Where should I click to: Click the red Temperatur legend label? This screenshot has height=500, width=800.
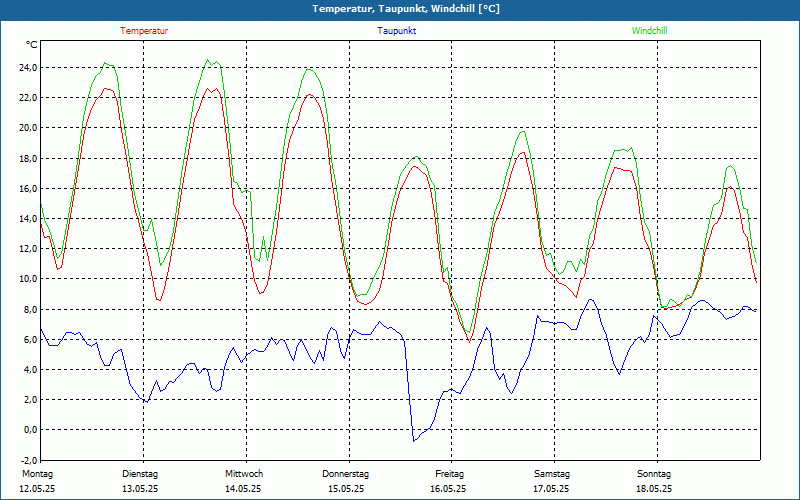144,31
